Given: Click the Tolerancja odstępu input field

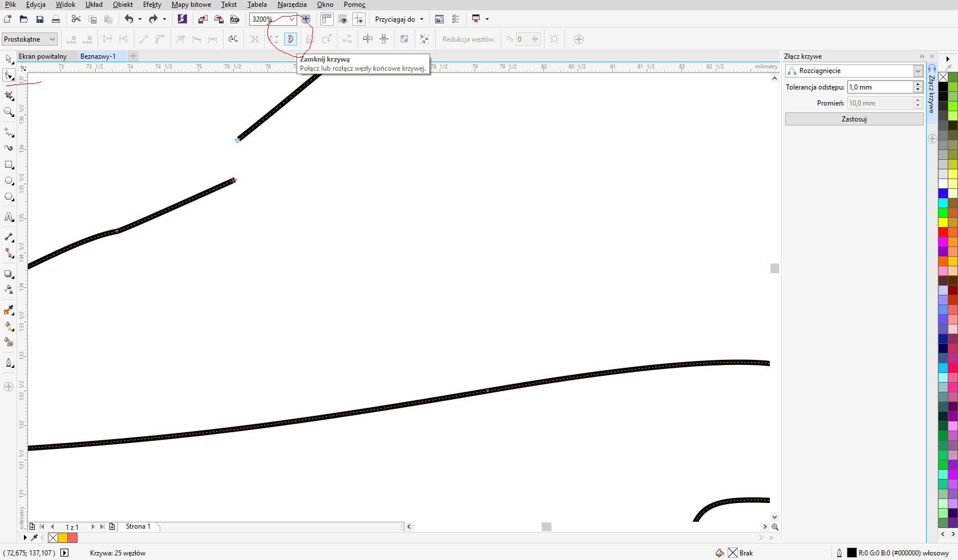Looking at the screenshot, I should (x=879, y=87).
